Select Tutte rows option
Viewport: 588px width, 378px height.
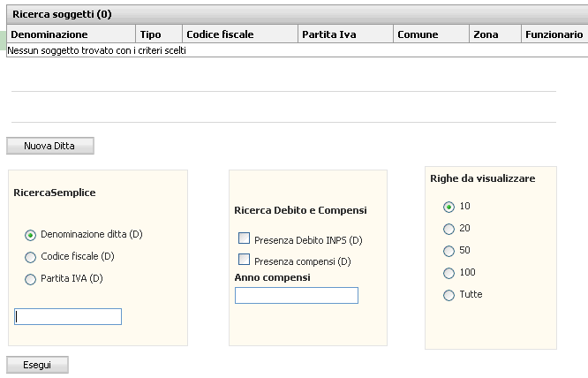coord(449,295)
